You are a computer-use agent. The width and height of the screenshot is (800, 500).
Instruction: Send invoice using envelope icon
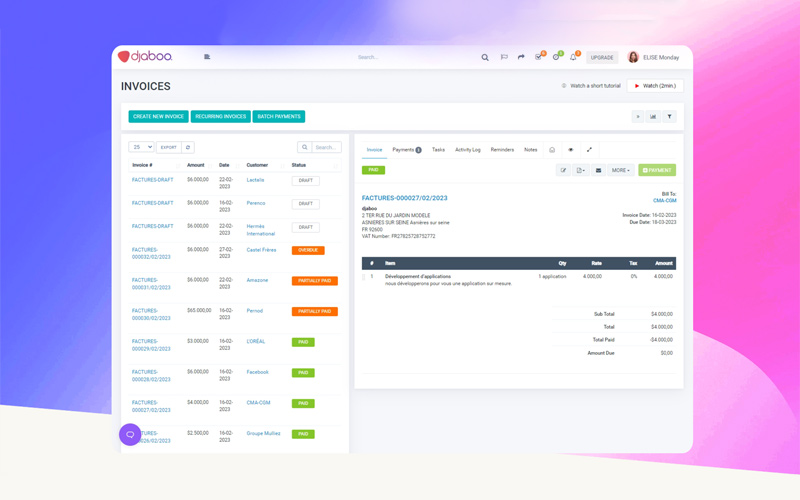(x=598, y=170)
